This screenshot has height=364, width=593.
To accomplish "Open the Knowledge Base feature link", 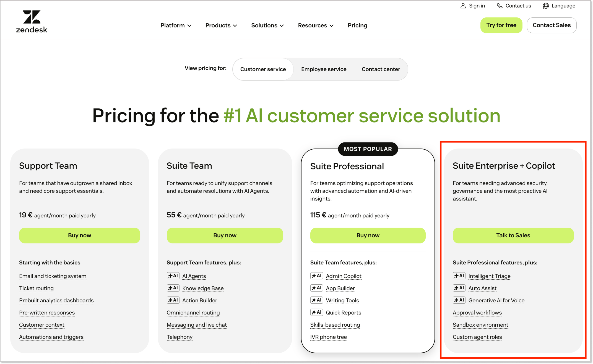I will [x=203, y=288].
